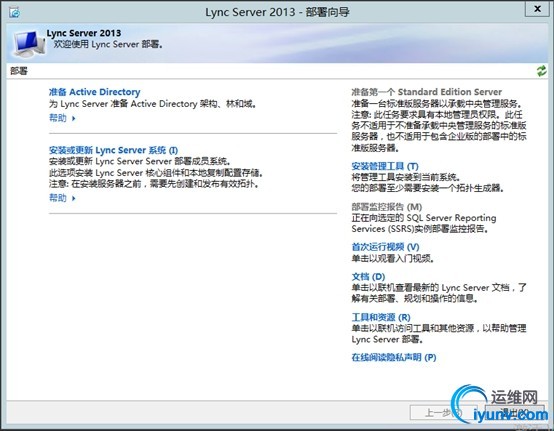
Task: Close the deployment wizard window
Action: pos(537,8)
